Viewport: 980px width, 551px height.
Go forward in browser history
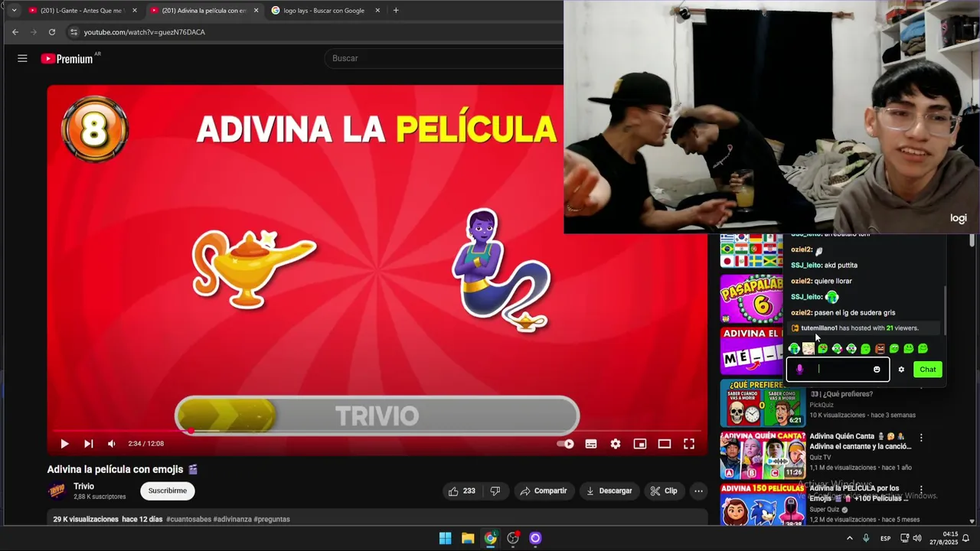point(34,32)
